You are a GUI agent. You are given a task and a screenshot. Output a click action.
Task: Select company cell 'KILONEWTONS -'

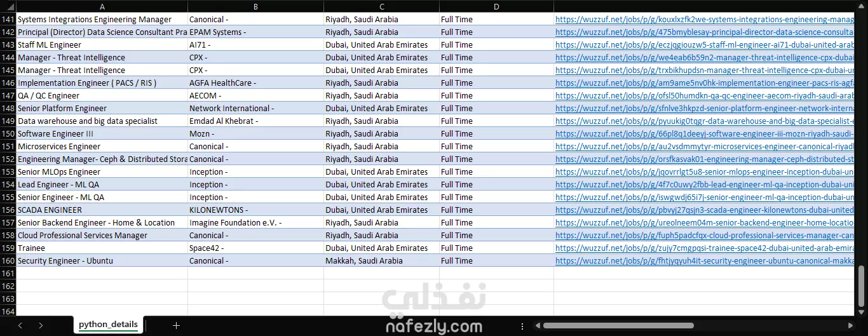[x=256, y=210]
